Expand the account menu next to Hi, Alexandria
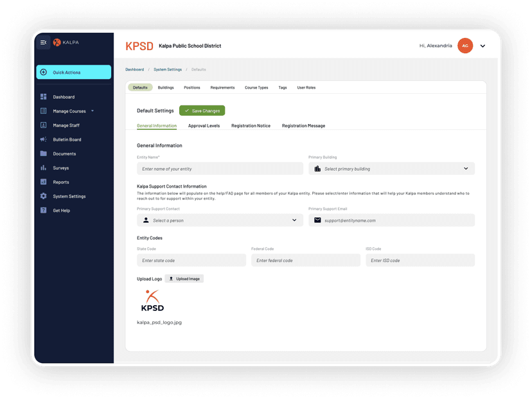Viewport: 532px width, 399px height. (x=483, y=46)
